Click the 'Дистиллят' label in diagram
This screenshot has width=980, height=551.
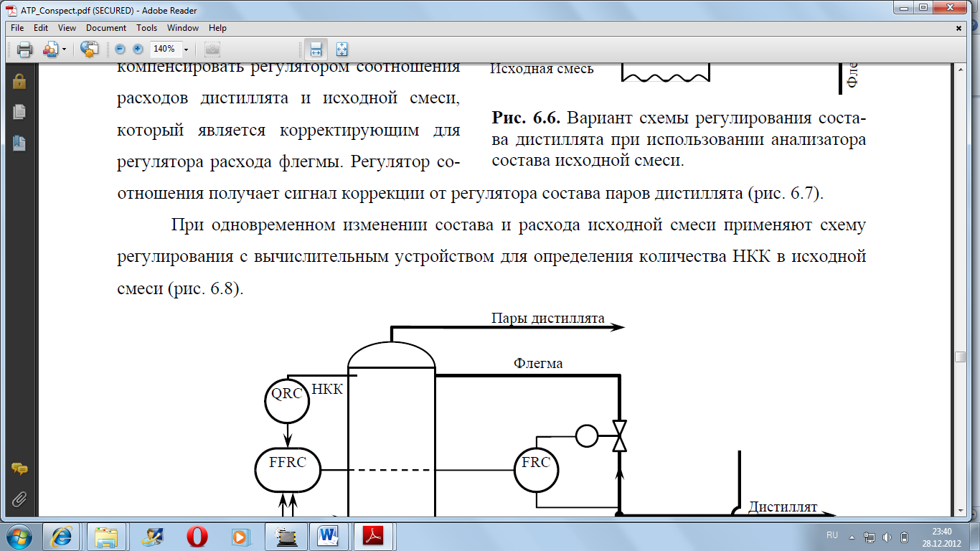(x=783, y=507)
